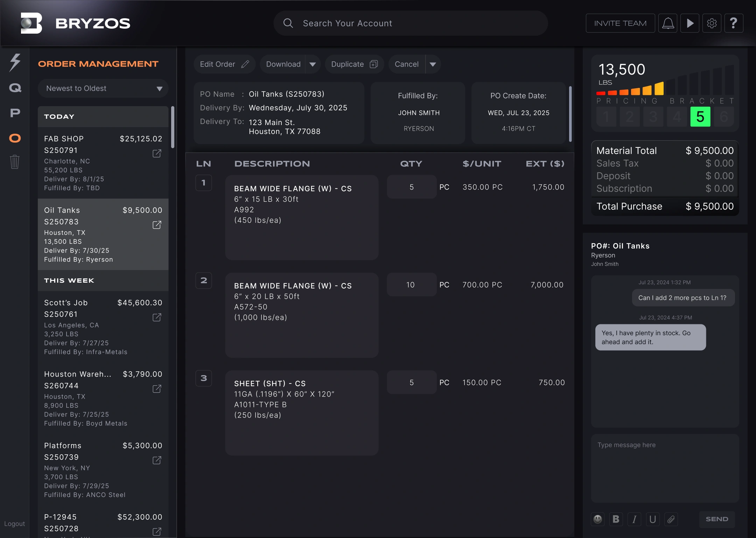Select the orange O (Orders) sidebar icon
This screenshot has height=538, width=756.
coord(14,138)
